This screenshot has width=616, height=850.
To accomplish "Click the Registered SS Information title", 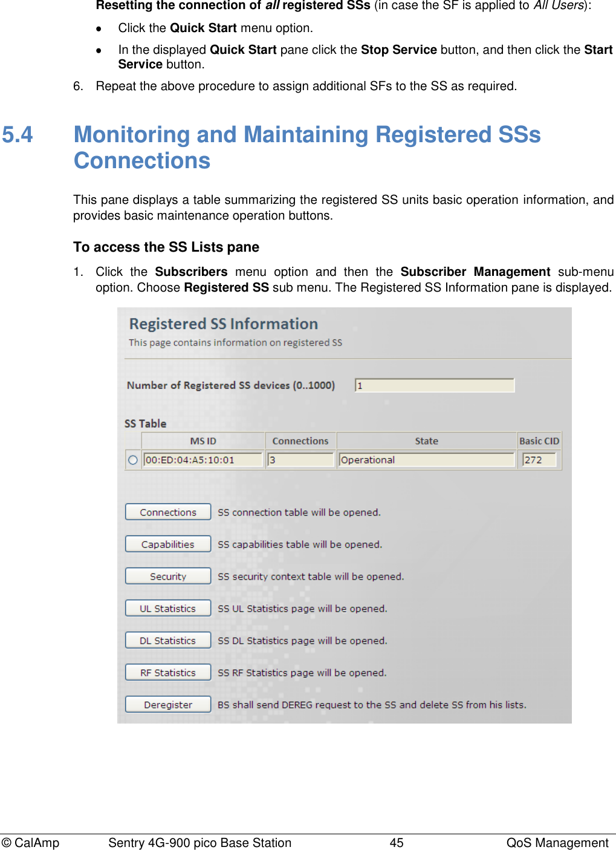I will (x=224, y=324).
